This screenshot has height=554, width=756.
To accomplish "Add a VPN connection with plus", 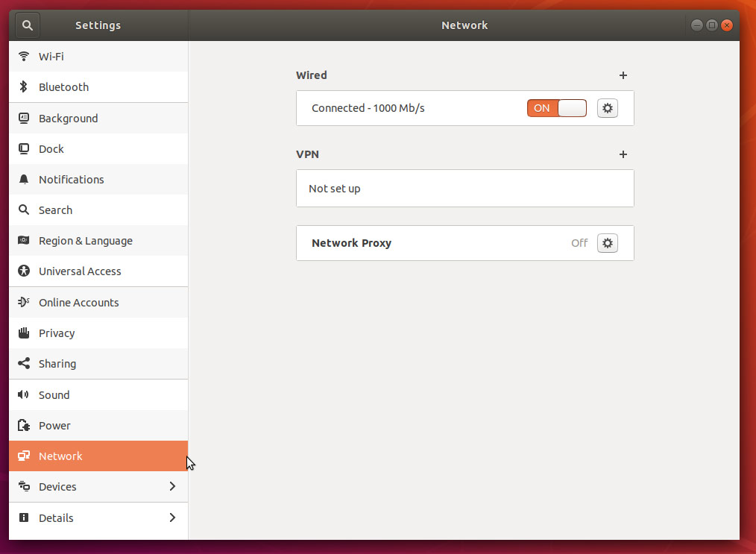I will [623, 154].
